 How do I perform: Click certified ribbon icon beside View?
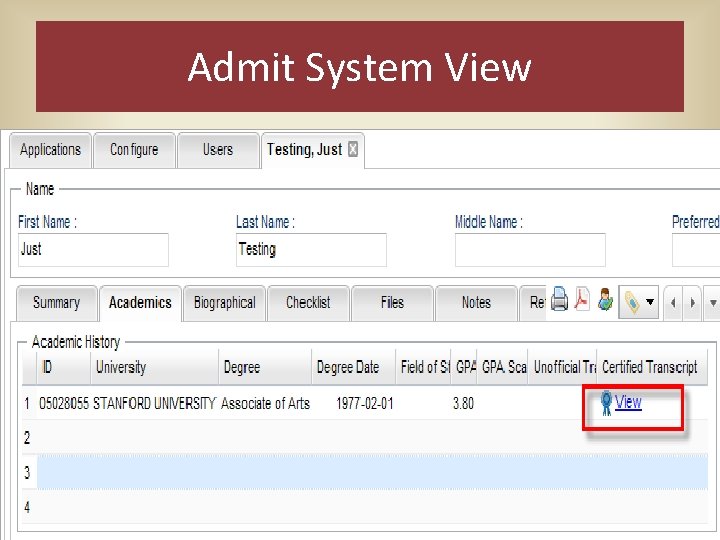pos(606,403)
